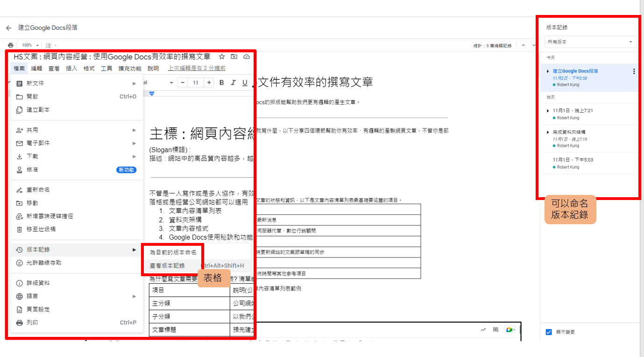Decrease font size with the minus button

183,83
